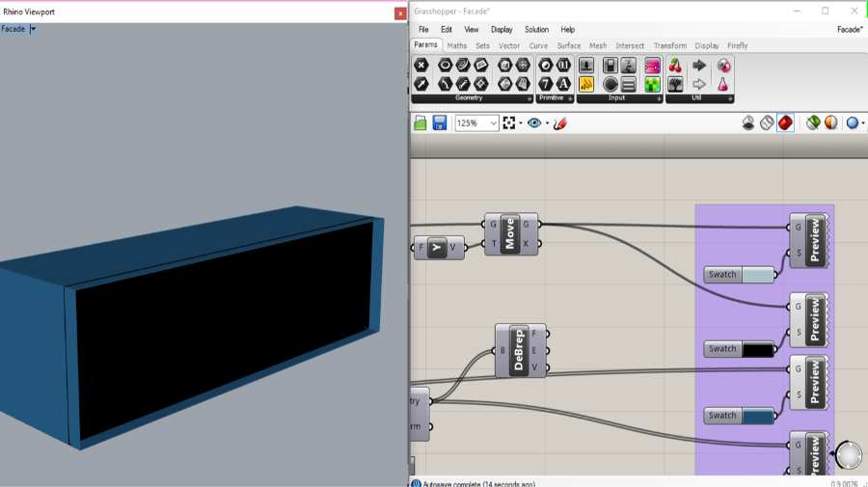Open Facade dropdown arrow in Rhino Viewport
This screenshot has width=868, height=487.
pyautogui.click(x=33, y=29)
